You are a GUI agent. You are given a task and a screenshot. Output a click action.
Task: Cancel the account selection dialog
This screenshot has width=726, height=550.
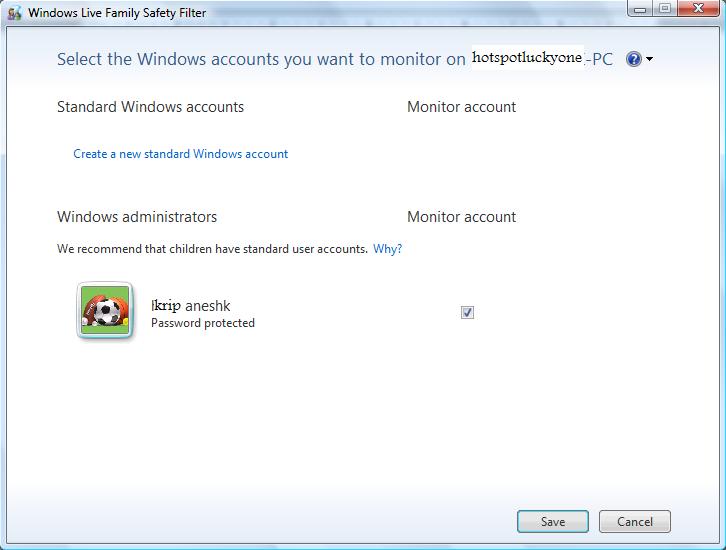pyautogui.click(x=635, y=522)
